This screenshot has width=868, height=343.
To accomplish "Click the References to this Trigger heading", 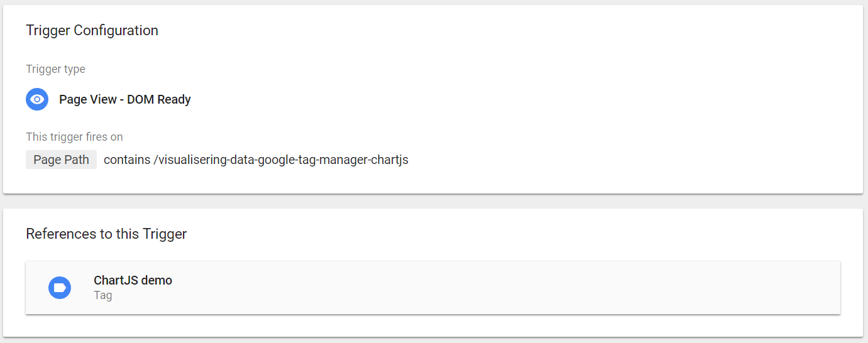I will 106,234.
